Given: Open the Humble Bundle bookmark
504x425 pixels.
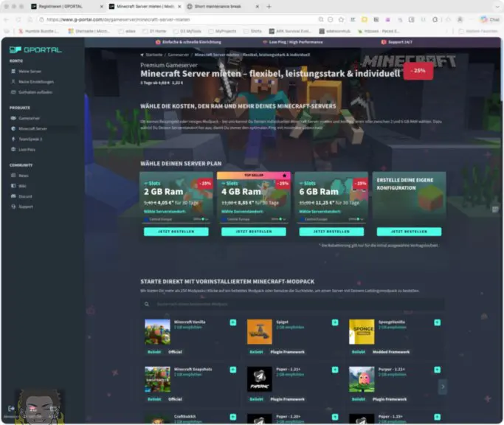Looking at the screenshot, I should pos(38,31).
